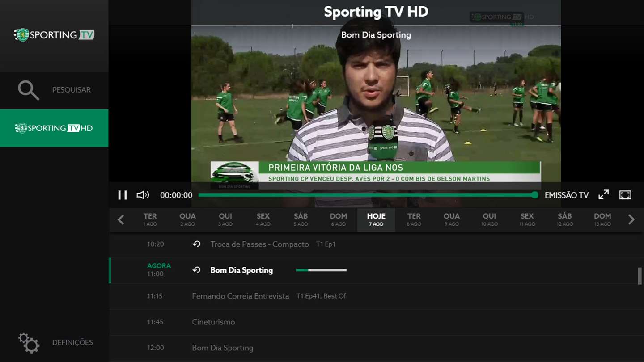
Task: Select the DOM 6 AGO day tab
Action: (339, 219)
